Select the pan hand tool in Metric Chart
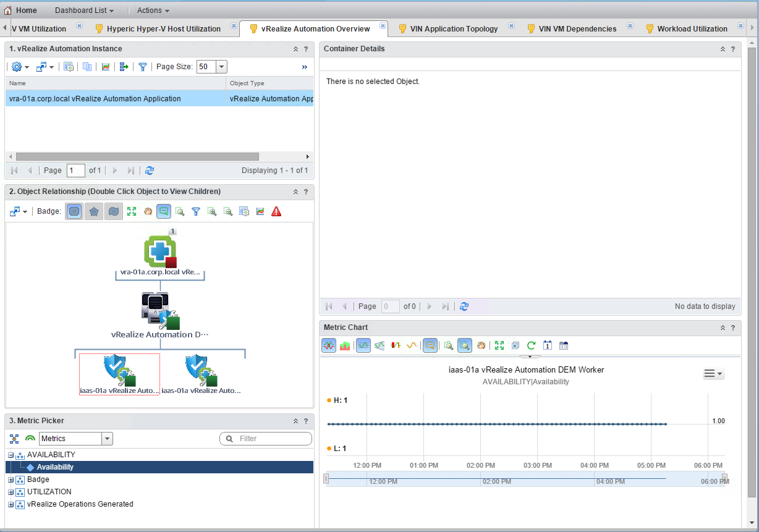 [x=482, y=345]
